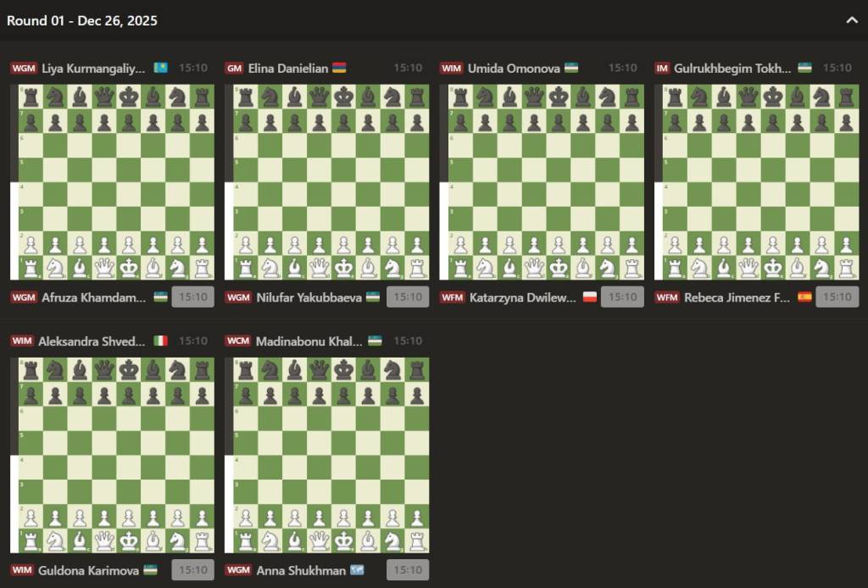Screen dimensions: 868x588
Task: Open the Danielian vs Yakubbaeva board
Action: click(x=327, y=182)
